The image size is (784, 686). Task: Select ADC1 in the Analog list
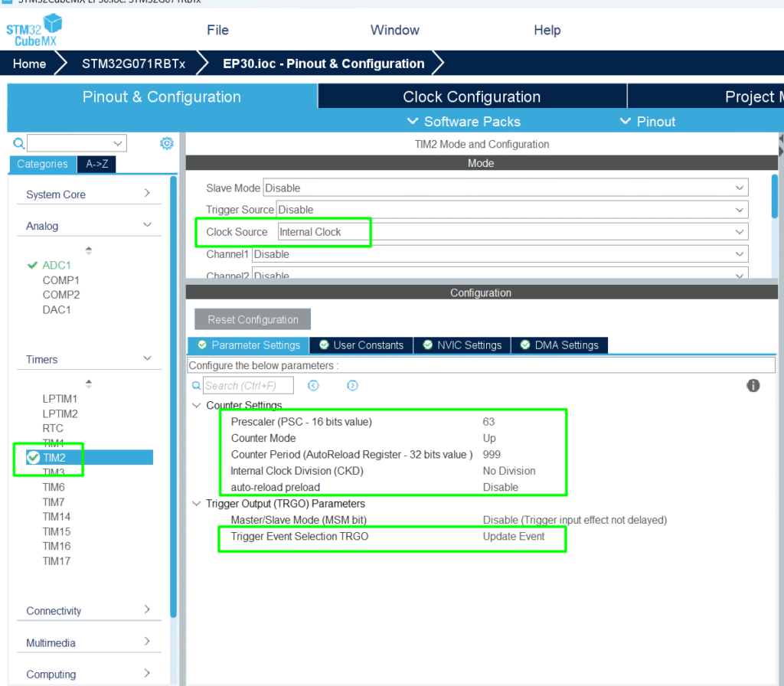coord(57,265)
